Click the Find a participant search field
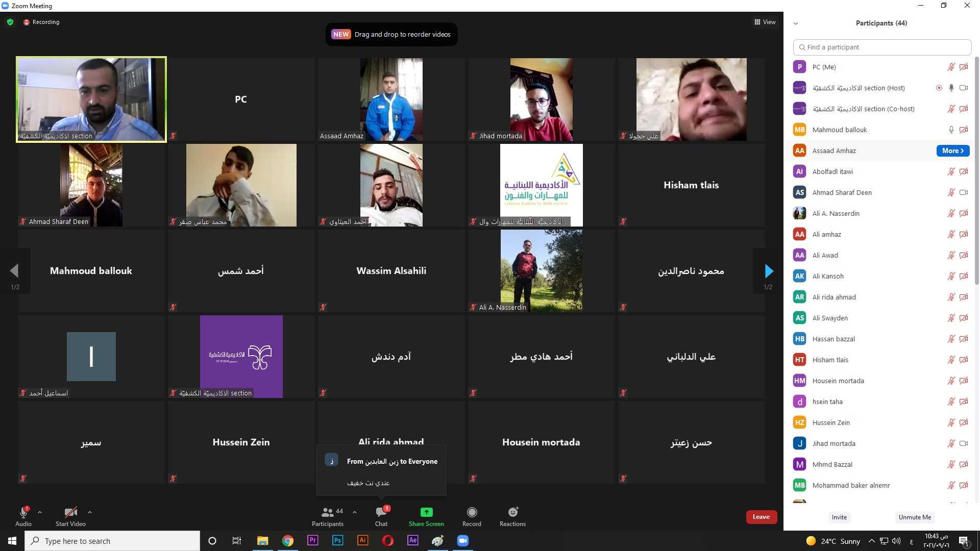Screen dimensions: 980x551 click(x=882, y=47)
